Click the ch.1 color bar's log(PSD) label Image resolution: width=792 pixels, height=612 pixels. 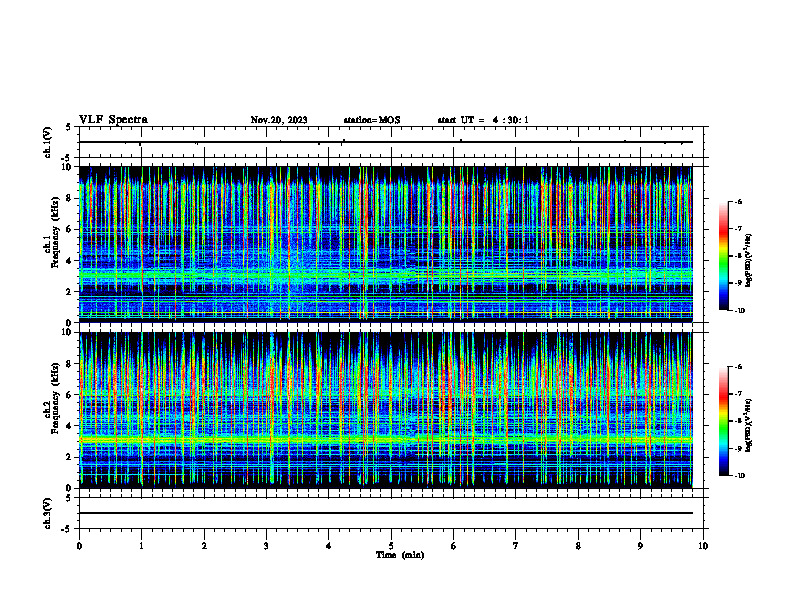coord(749,261)
